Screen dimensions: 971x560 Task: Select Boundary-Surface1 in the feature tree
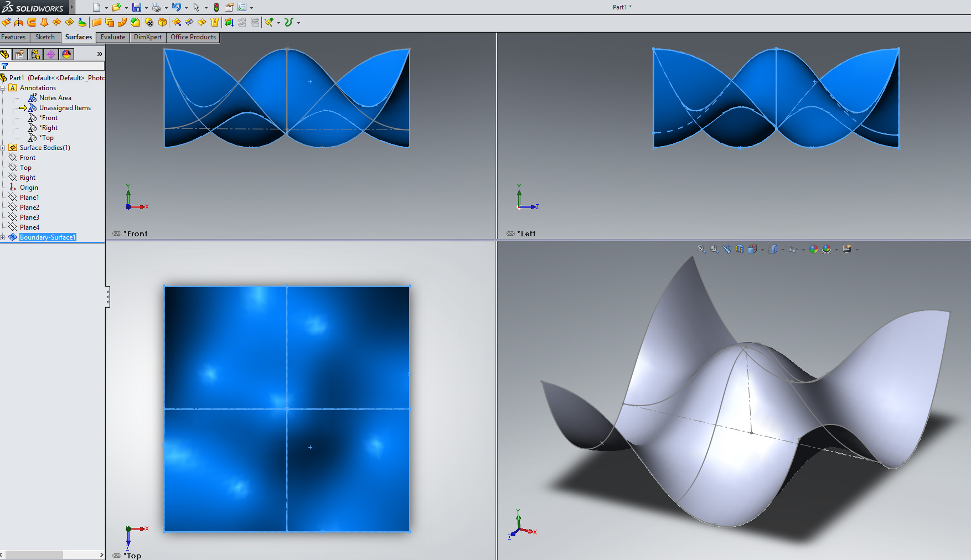coord(48,237)
